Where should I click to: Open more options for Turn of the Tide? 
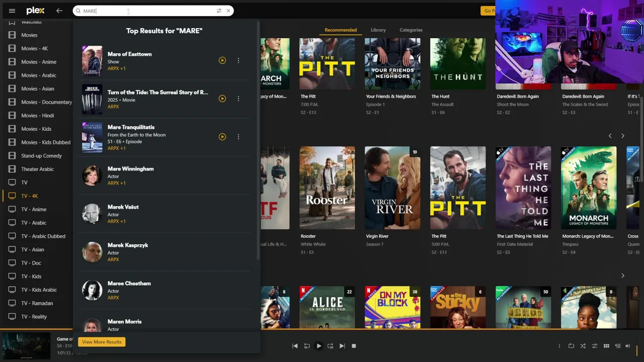pyautogui.click(x=238, y=99)
